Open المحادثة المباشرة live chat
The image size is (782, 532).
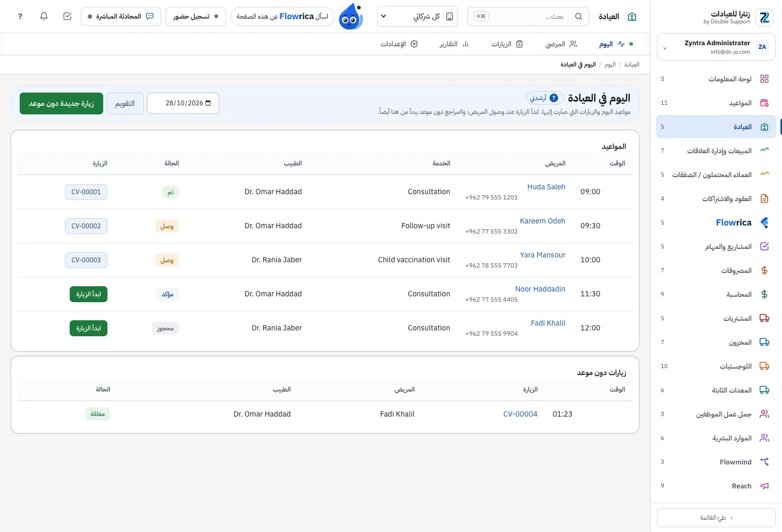(121, 16)
